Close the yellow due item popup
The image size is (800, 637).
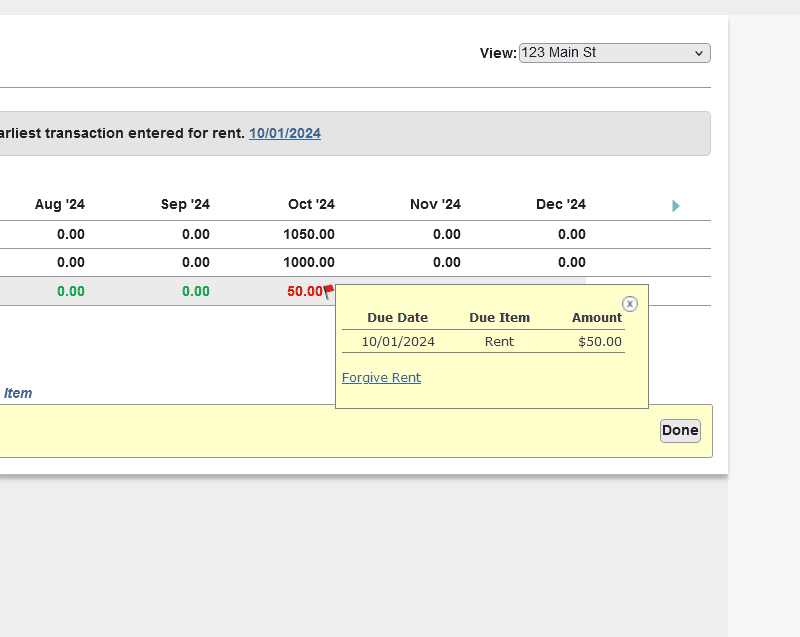point(630,304)
